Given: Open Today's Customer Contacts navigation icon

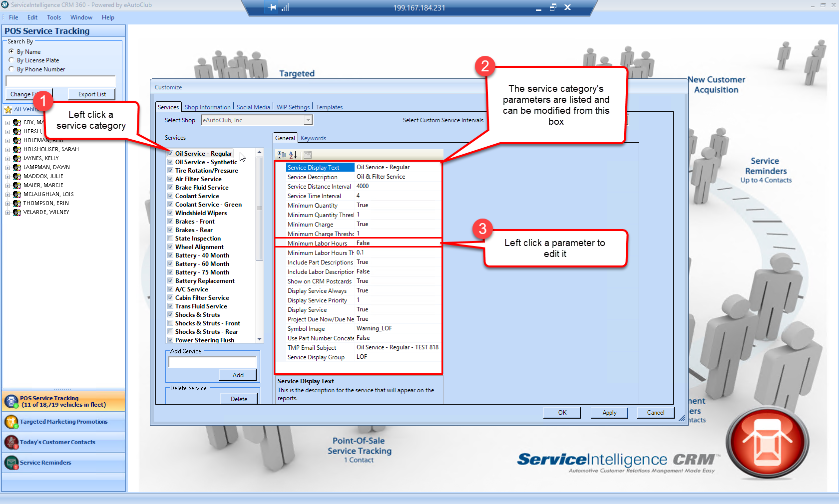Looking at the screenshot, I should pos(11,442).
